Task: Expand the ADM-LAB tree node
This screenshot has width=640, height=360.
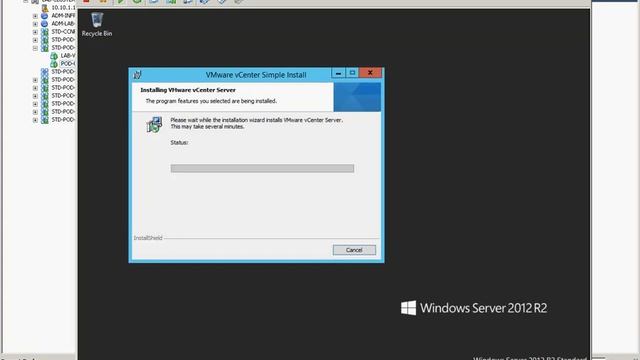Action: 35,24
